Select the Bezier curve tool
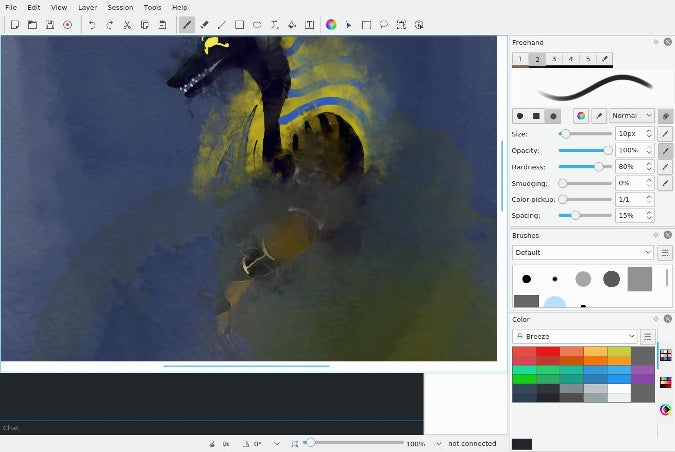 pyautogui.click(x=274, y=25)
